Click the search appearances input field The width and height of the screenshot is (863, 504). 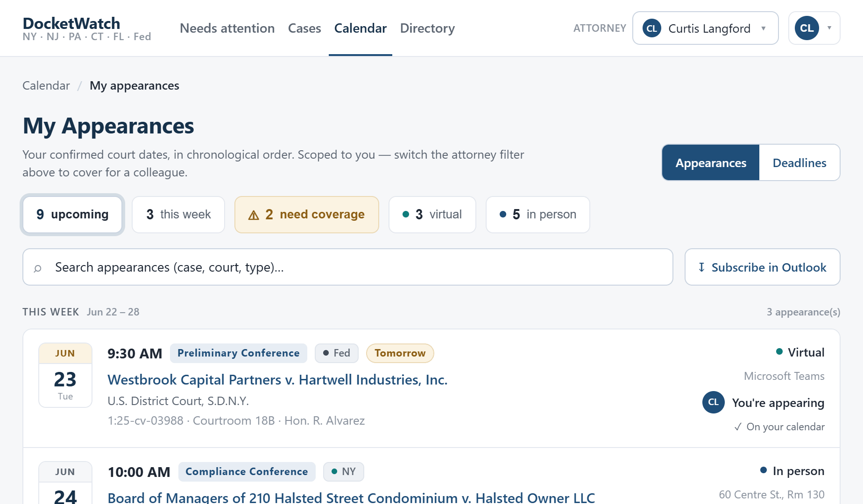point(348,267)
